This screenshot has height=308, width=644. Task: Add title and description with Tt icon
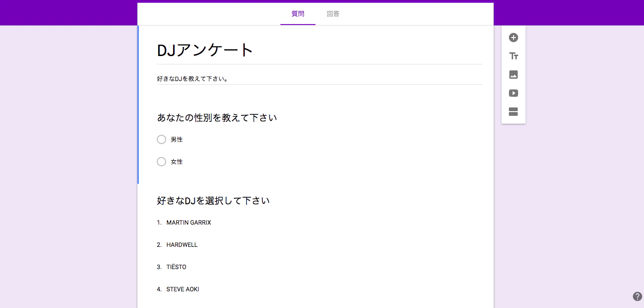(514, 56)
